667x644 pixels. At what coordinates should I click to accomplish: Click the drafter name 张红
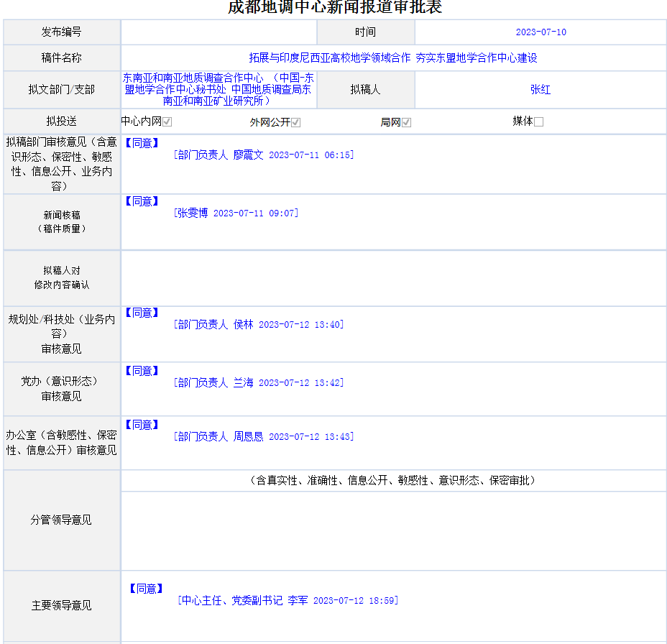pos(540,90)
